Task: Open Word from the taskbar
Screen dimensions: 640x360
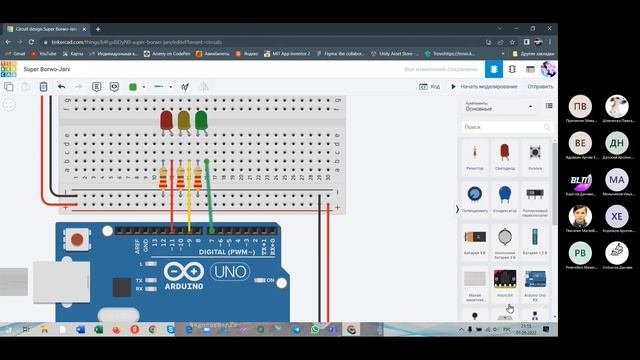Action: tap(80, 329)
